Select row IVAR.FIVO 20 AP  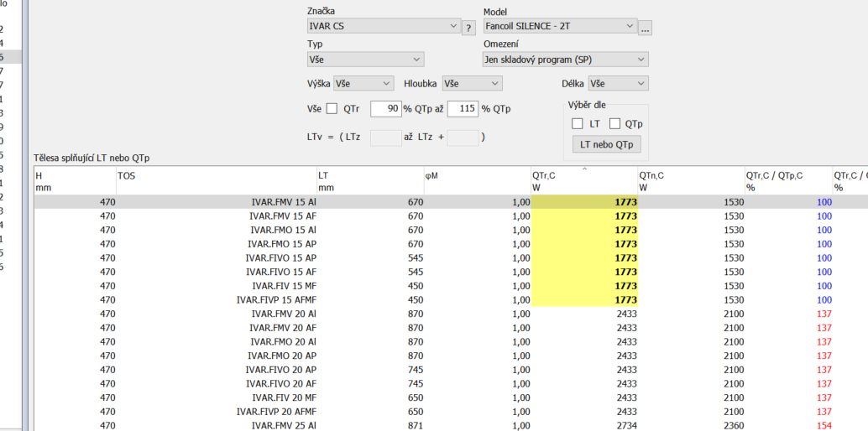(451, 370)
